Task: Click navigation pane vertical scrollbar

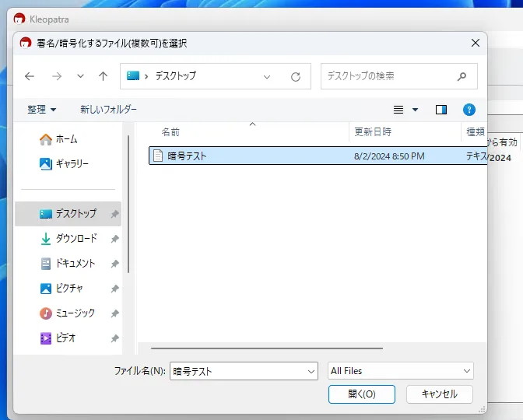Action: [128, 204]
